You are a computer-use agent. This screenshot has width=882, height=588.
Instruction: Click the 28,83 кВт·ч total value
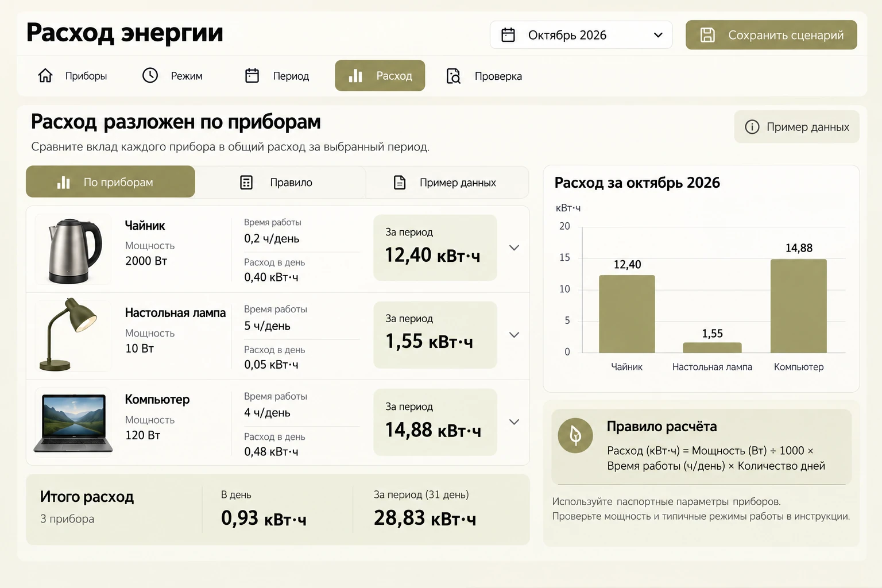(425, 519)
